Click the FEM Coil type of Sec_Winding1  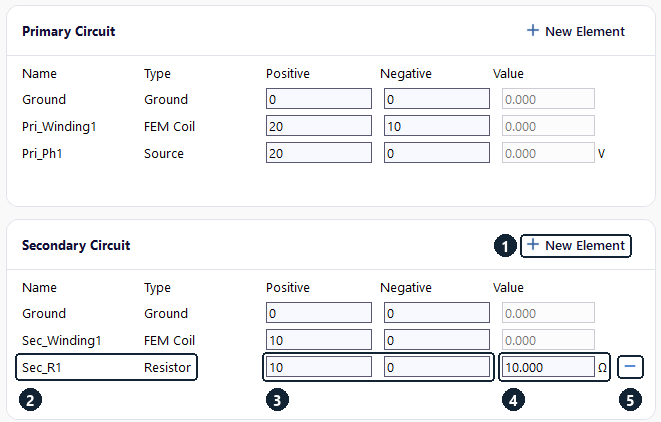[x=169, y=341]
